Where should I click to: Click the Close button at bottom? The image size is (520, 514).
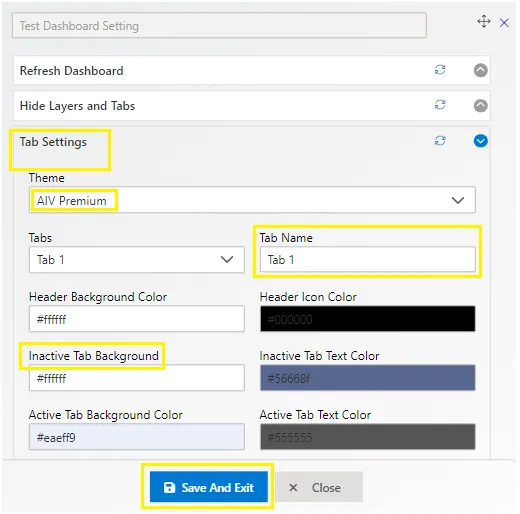click(319, 487)
